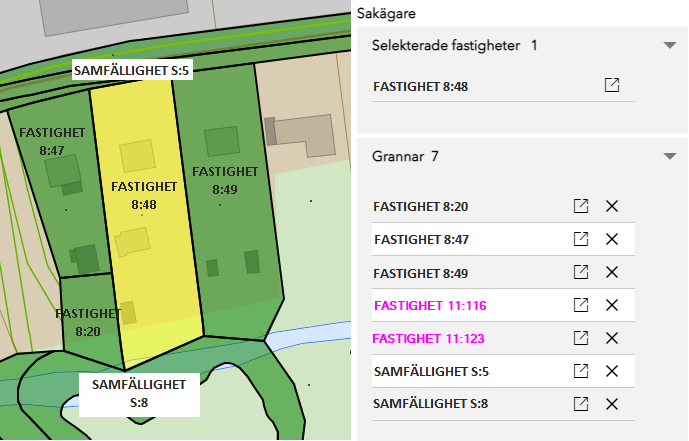The width and height of the screenshot is (689, 441).
Task: Open external link for FASTIGHET 8:47
Action: (580, 240)
